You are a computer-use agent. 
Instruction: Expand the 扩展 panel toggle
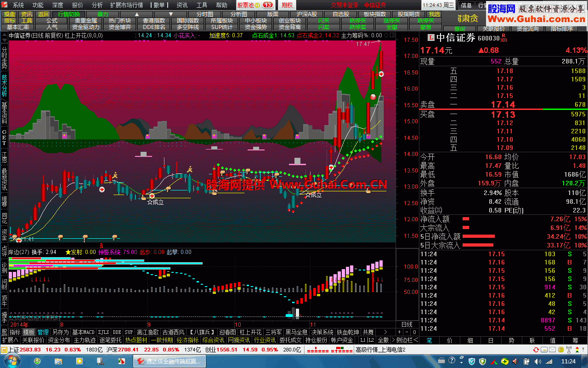pos(10,340)
